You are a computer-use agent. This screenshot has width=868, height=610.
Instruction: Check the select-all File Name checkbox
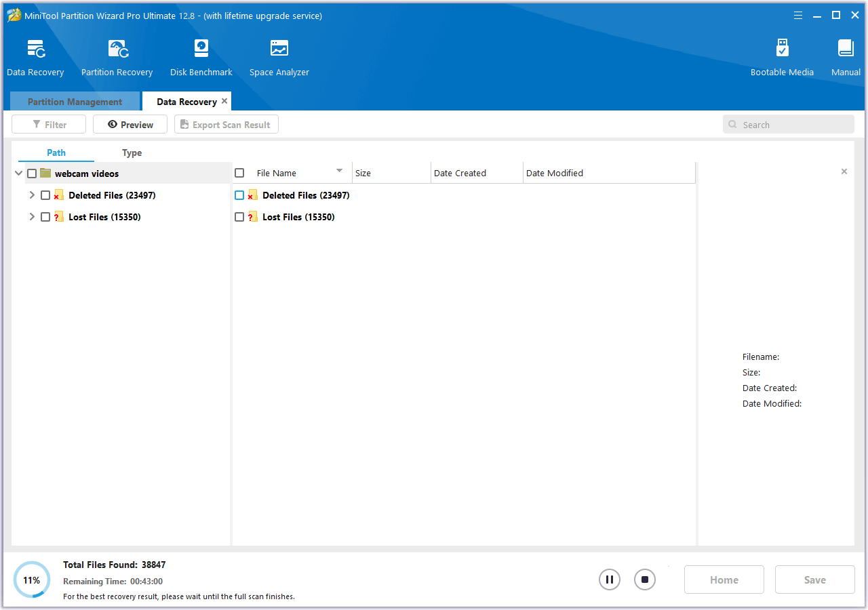[x=239, y=173]
